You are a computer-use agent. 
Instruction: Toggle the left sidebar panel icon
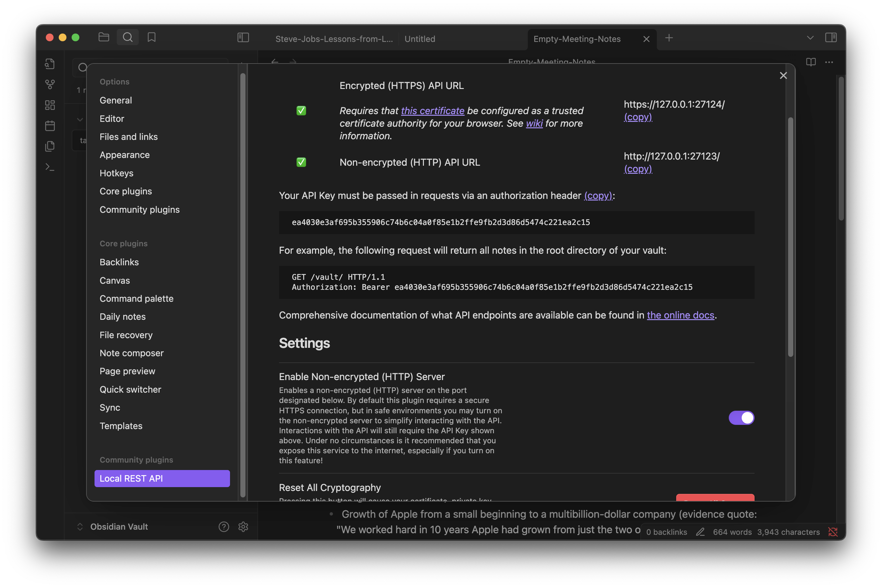click(x=243, y=37)
